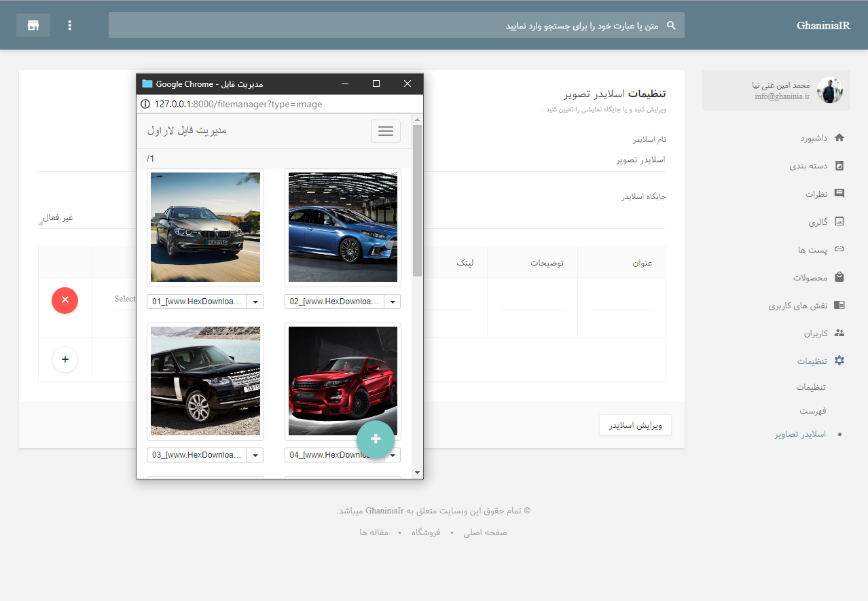Screen dimensions: 868x601
Task: Open the فهرست sub-item
Action: (x=813, y=411)
